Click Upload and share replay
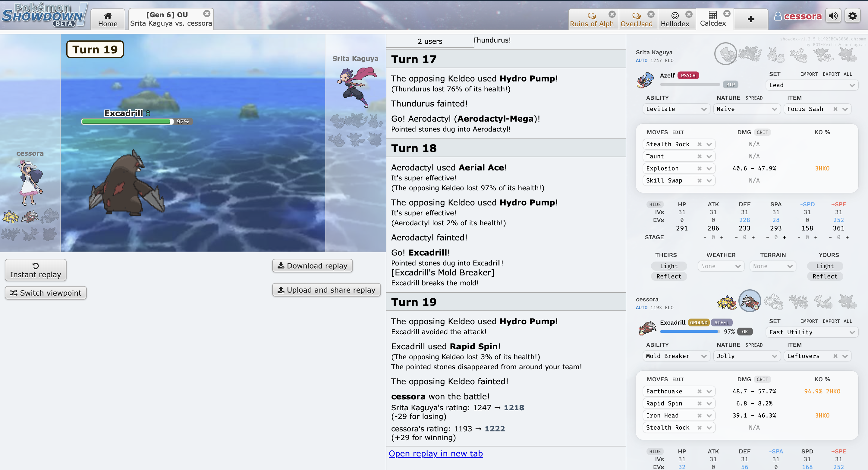 click(x=326, y=290)
